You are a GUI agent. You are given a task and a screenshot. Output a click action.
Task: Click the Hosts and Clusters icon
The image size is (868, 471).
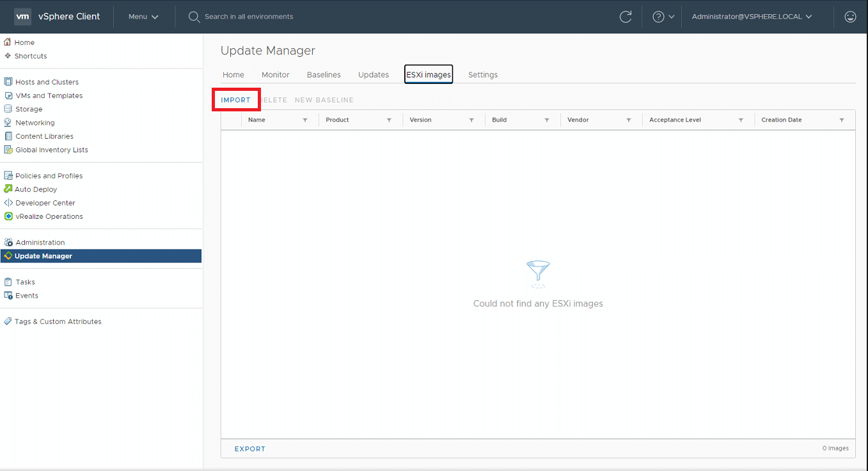pos(8,82)
